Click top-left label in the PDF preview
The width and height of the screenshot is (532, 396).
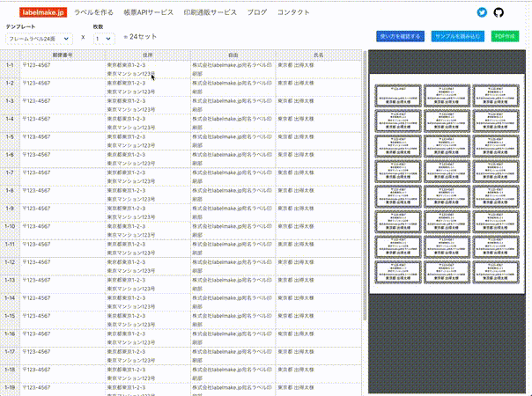click(x=398, y=96)
